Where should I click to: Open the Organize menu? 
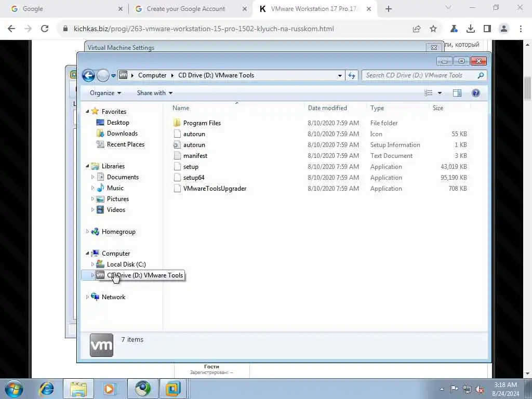(105, 93)
